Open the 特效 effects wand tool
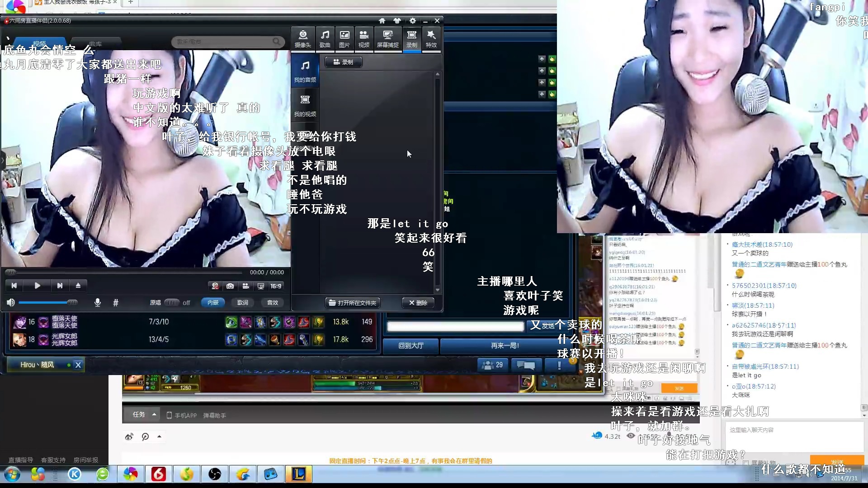This screenshot has width=868, height=488. point(431,39)
